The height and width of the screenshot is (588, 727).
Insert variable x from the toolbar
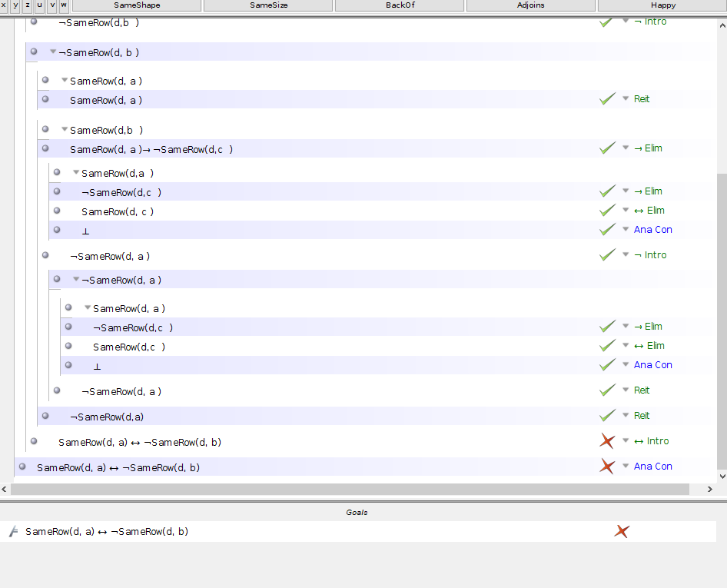(x=5, y=5)
